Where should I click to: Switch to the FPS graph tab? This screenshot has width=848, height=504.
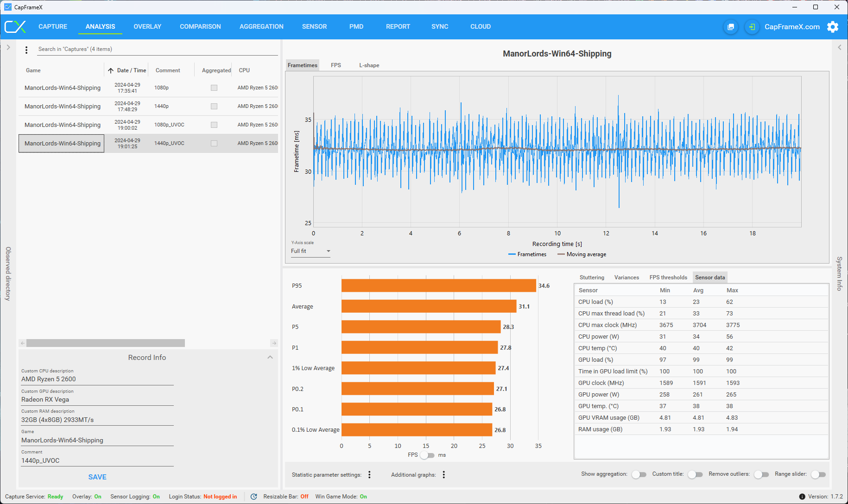(x=336, y=65)
